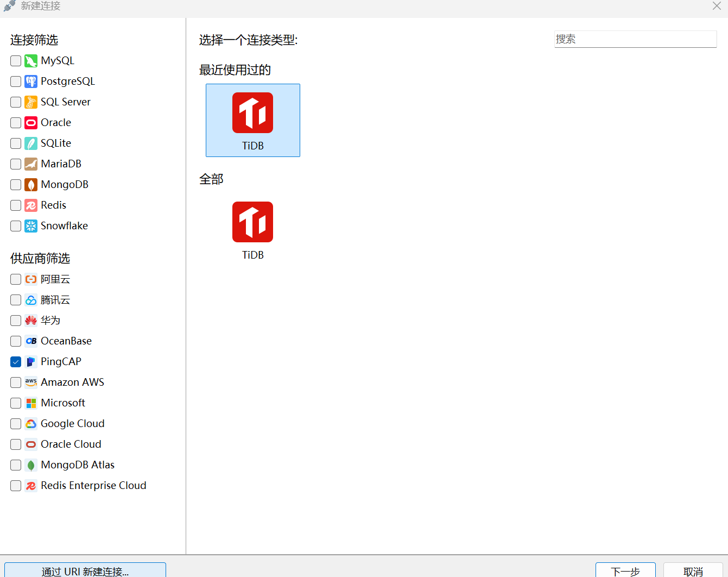Click the plug icon in the title bar

click(x=9, y=6)
